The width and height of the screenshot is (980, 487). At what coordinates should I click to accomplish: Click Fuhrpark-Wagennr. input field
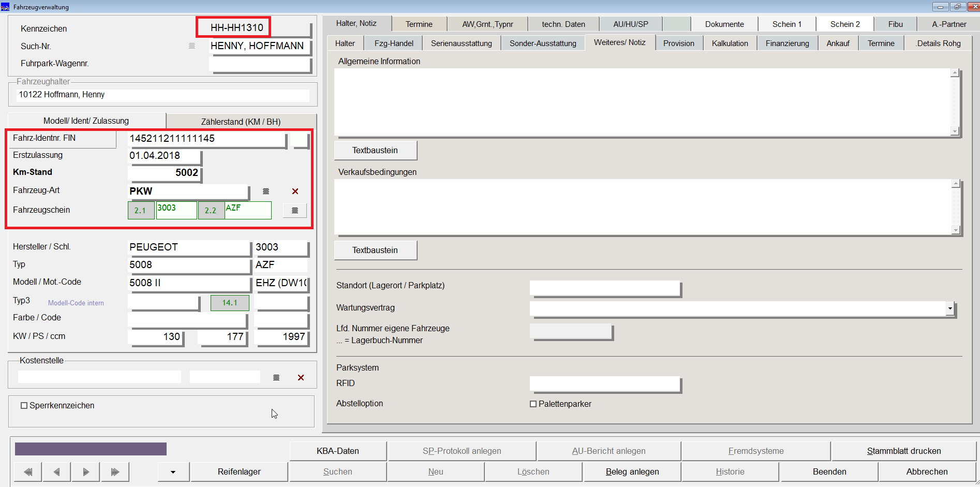[260, 64]
